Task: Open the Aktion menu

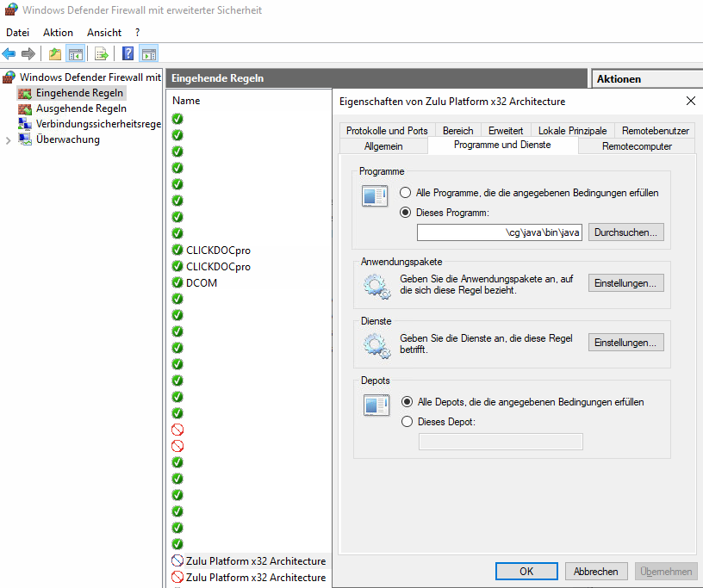Action: pyautogui.click(x=58, y=33)
